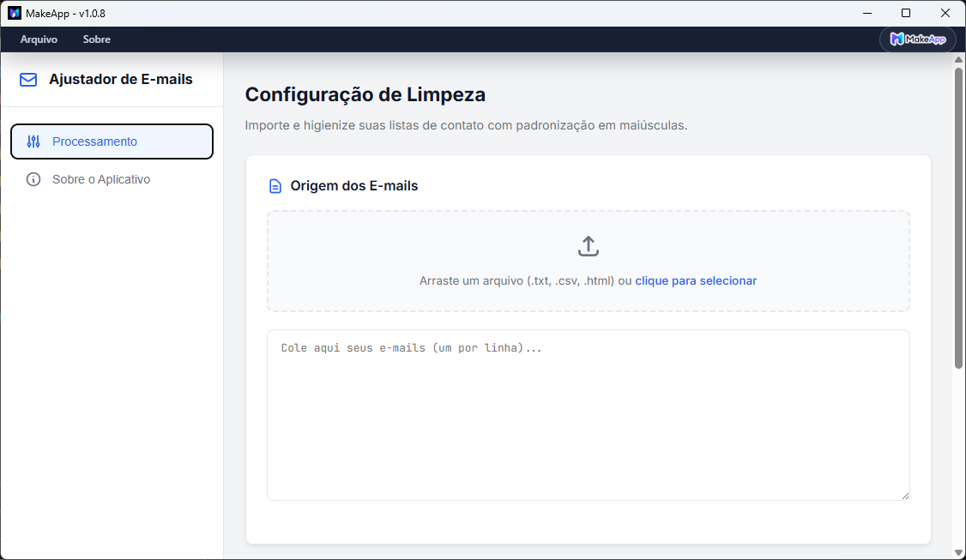This screenshot has height=560, width=966.
Task: Focus the e-mails paste text area
Action: tap(589, 415)
